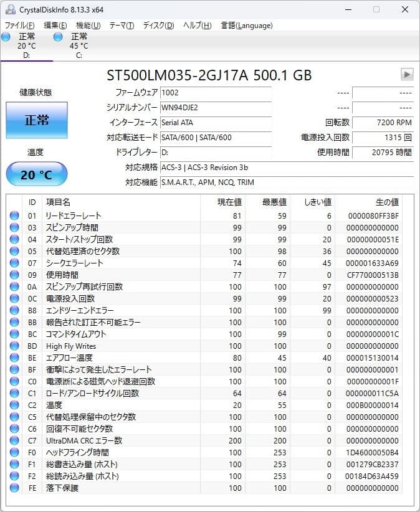
Task: Click status orb for attribute FE 落下保護
Action: click(14, 488)
